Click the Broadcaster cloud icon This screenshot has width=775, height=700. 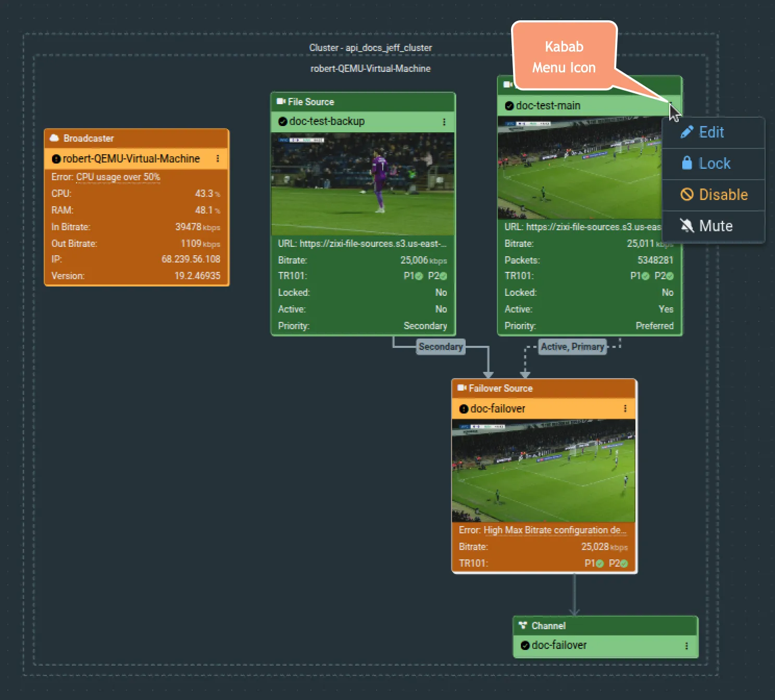tap(54, 138)
